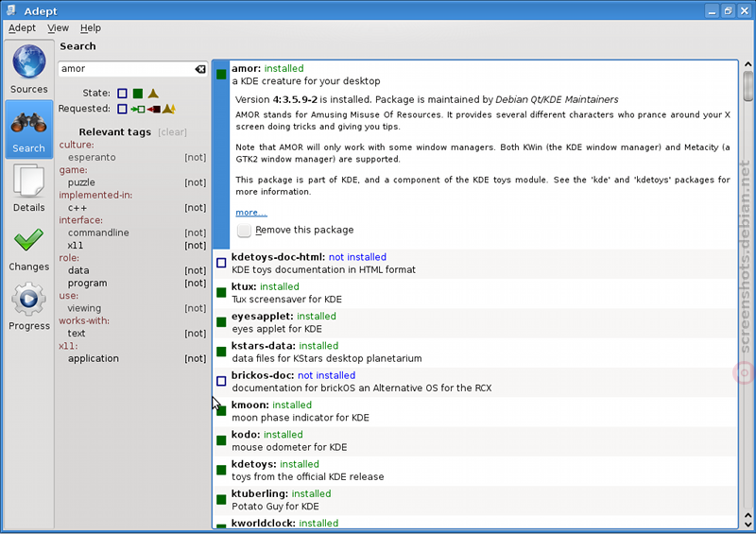Open the Help menu

(x=91, y=28)
